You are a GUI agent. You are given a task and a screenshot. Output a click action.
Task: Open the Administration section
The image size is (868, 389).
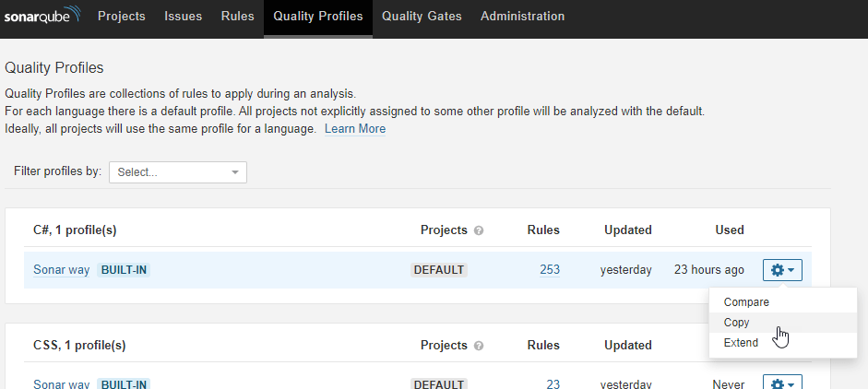pos(522,17)
